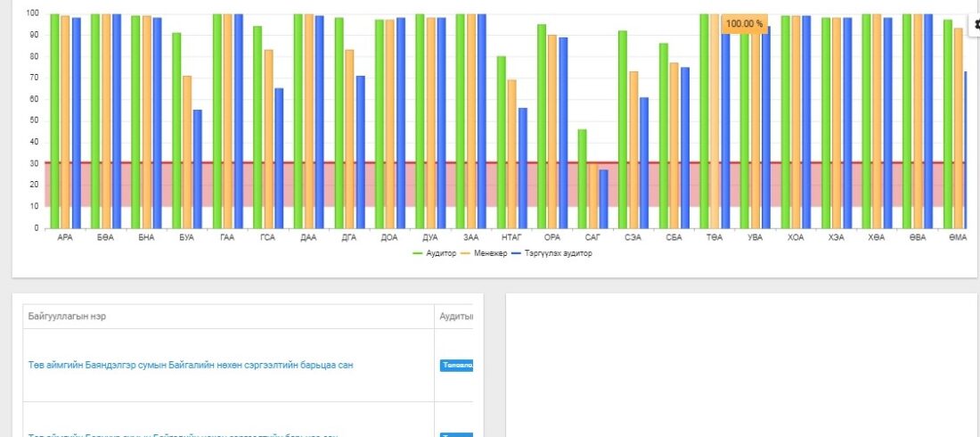This screenshot has width=980, height=437.
Task: Click the ГАА axis label
Action: click(x=227, y=238)
